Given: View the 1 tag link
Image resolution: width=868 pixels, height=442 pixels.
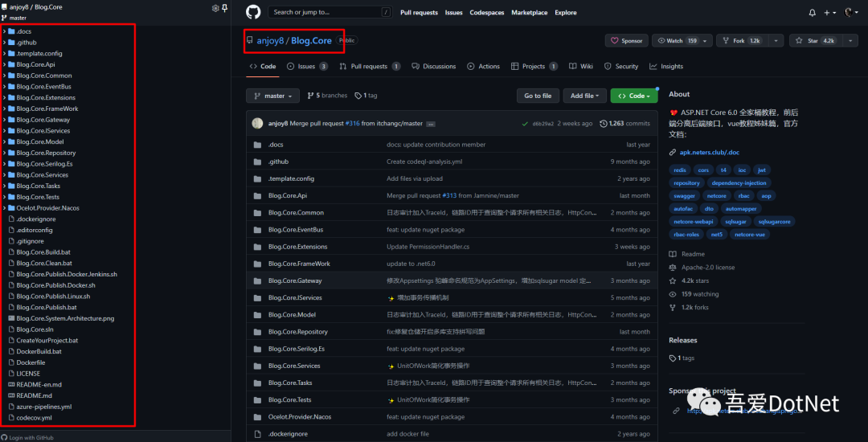Looking at the screenshot, I should click(366, 96).
